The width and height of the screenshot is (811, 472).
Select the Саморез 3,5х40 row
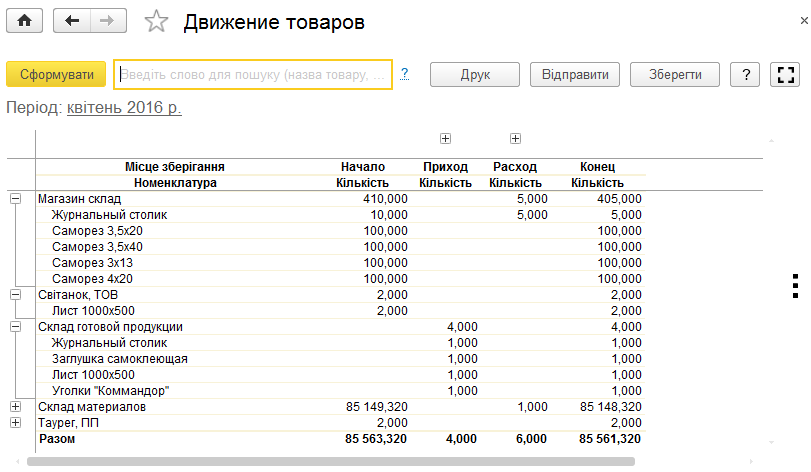click(x=97, y=247)
